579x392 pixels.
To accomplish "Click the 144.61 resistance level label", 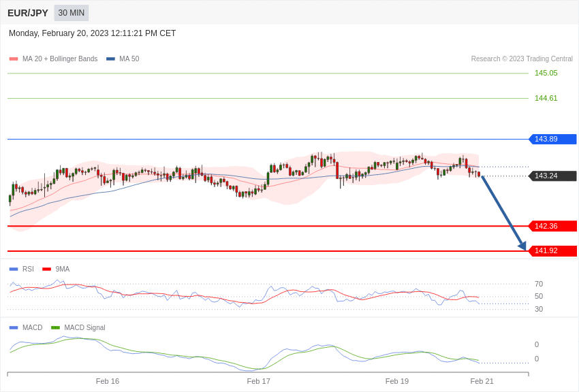I will tap(546, 98).
